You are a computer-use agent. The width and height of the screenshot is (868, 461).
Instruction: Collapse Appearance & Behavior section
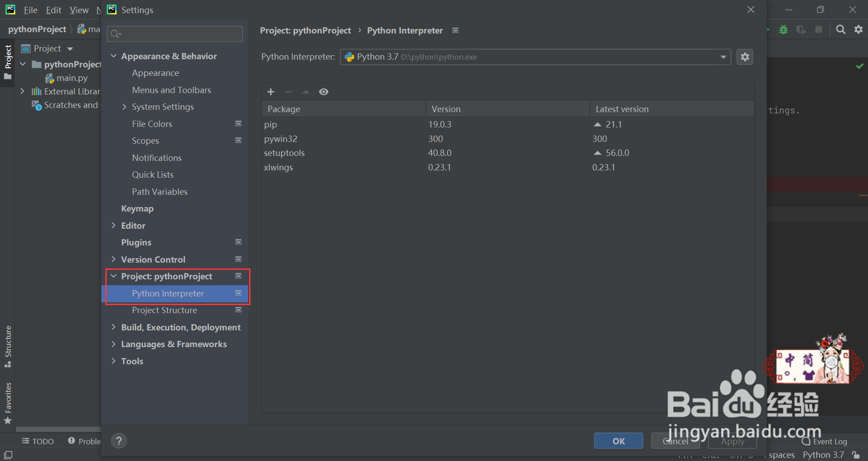click(x=113, y=56)
